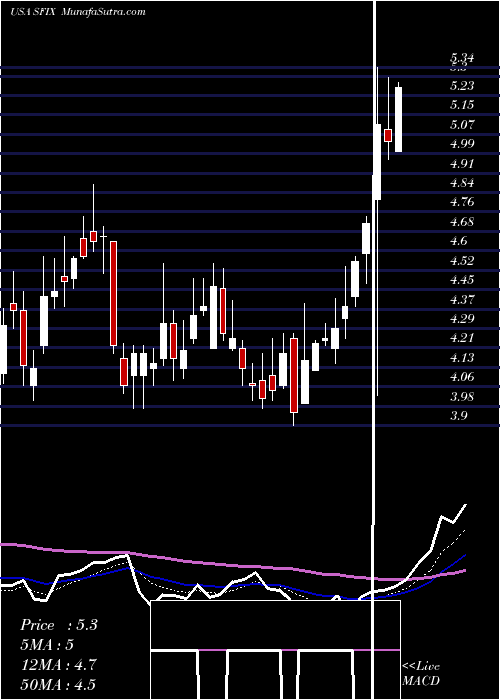
Task: Click the Price : 5.3 readout
Action: pyautogui.click(x=59, y=625)
